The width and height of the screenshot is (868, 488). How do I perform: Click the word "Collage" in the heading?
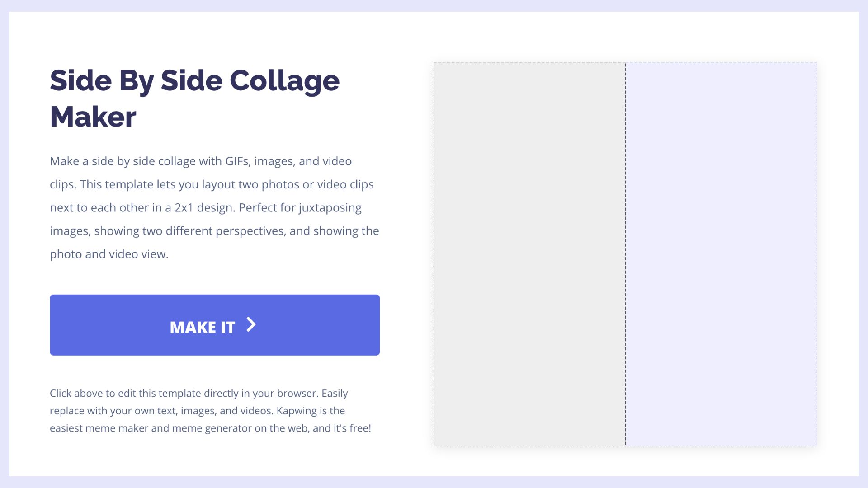pyautogui.click(x=284, y=81)
